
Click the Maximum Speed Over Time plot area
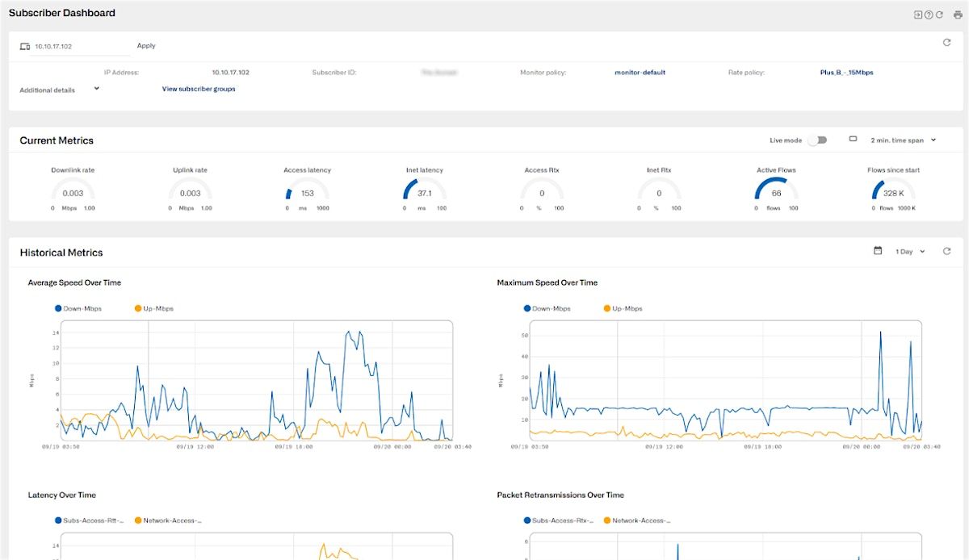725,380
